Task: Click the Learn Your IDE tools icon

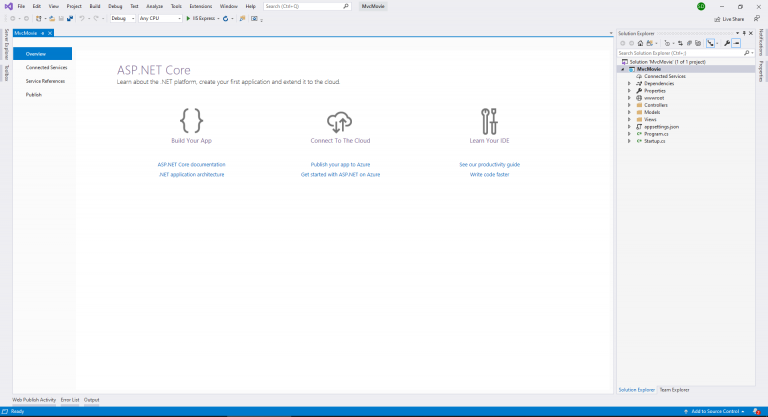Action: coord(489,121)
